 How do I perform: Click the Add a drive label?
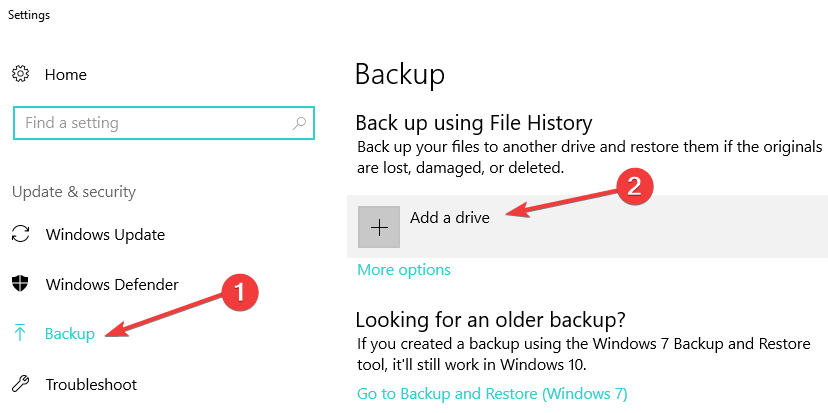[450, 218]
